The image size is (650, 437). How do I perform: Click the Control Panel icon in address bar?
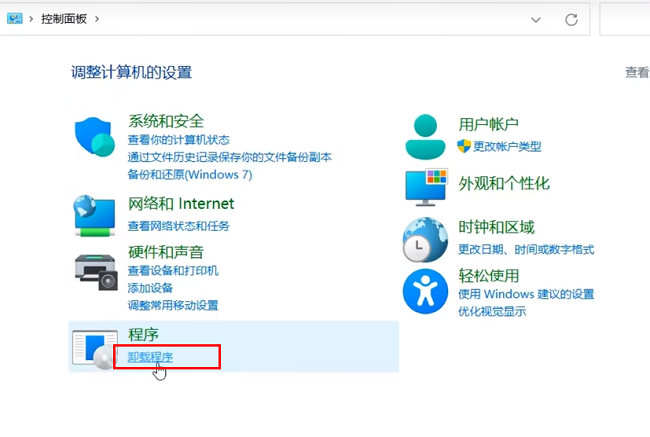coord(15,19)
